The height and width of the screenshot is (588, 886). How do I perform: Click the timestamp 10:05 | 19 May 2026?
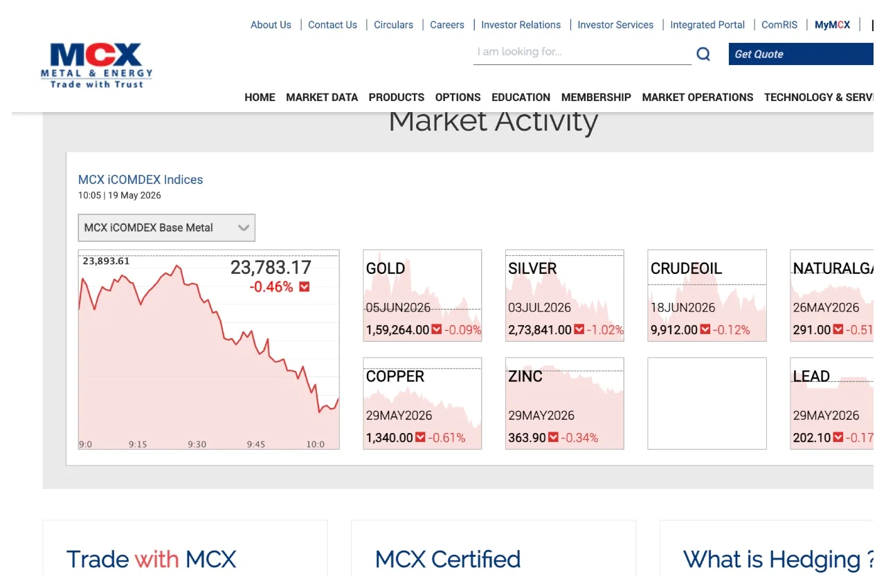(120, 196)
